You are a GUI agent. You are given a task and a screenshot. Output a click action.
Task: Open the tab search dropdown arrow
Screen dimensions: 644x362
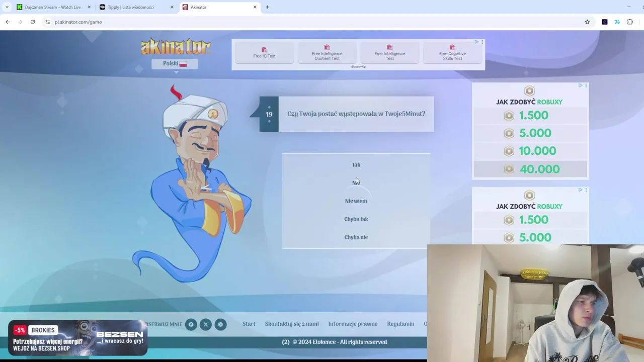pyautogui.click(x=7, y=7)
